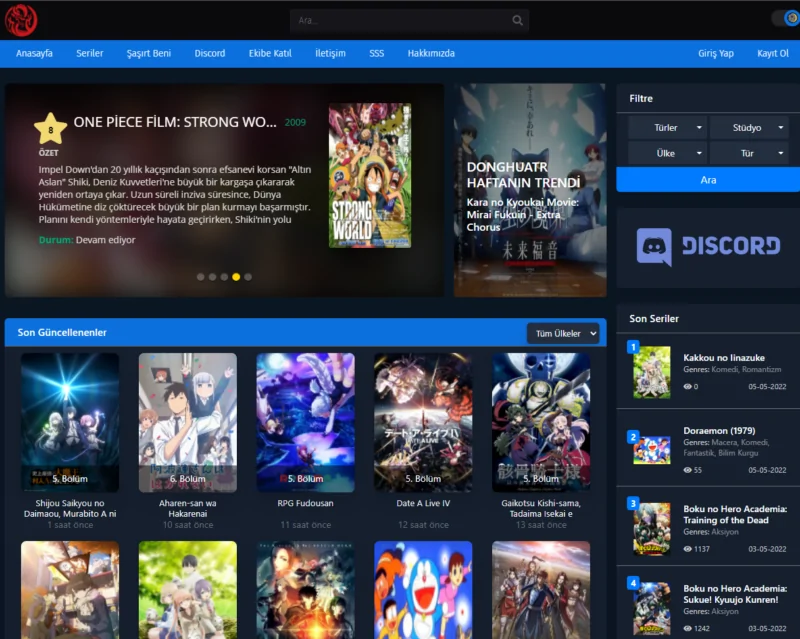
Task: Click the Giriş Yap link
Action: tap(716, 53)
